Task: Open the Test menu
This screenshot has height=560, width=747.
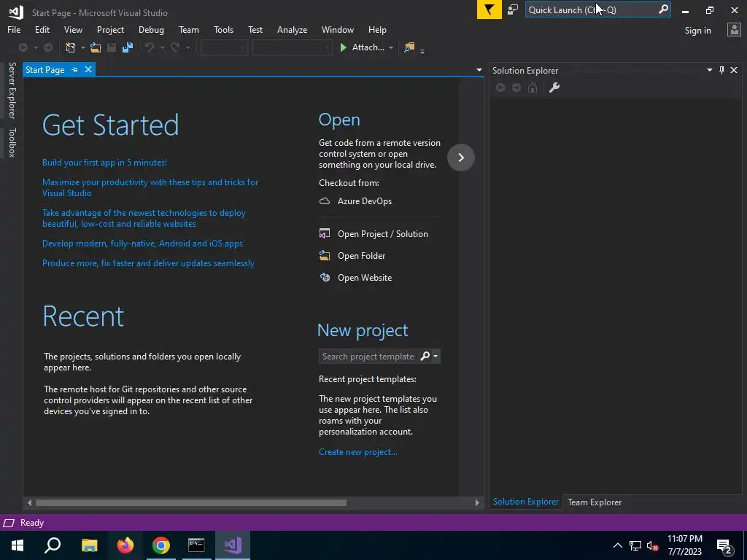Action: (x=255, y=30)
